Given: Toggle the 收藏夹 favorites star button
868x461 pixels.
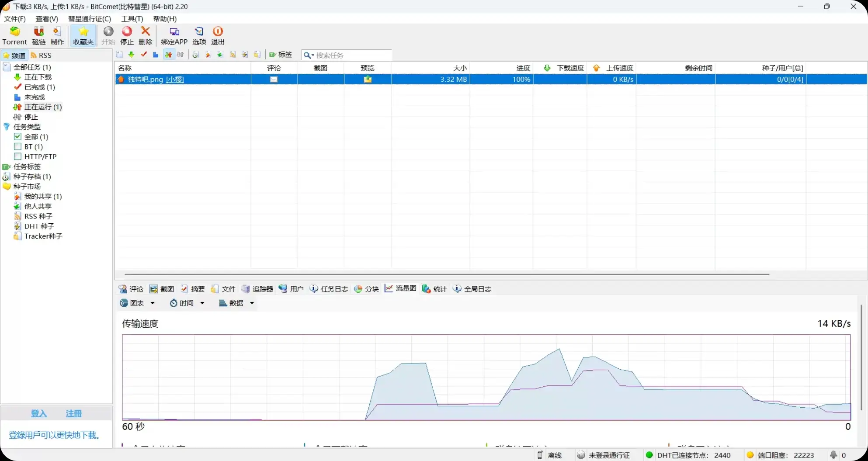Looking at the screenshot, I should click(x=83, y=35).
